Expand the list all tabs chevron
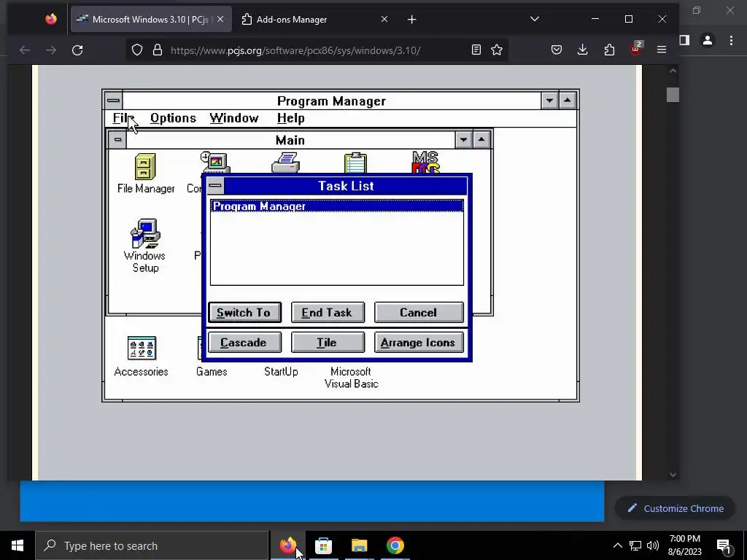 [x=535, y=19]
